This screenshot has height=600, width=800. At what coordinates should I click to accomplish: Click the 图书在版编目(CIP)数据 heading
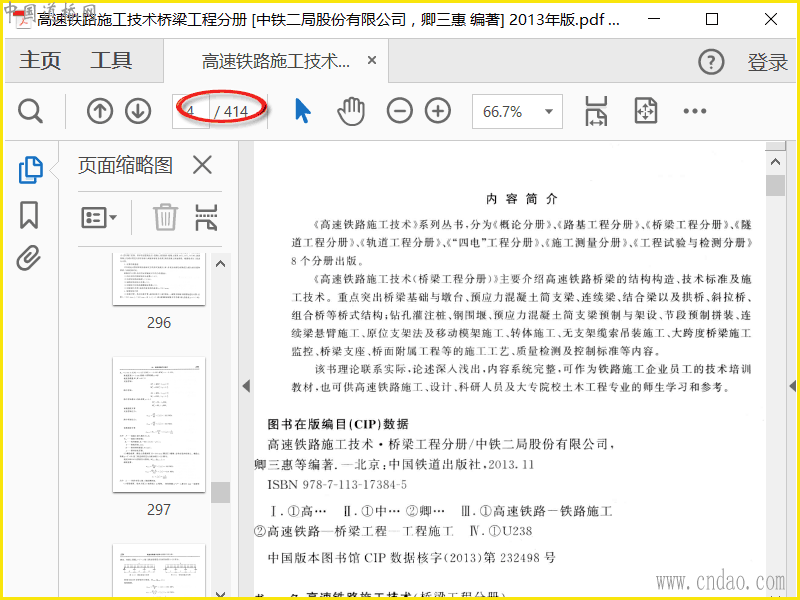click(x=338, y=424)
